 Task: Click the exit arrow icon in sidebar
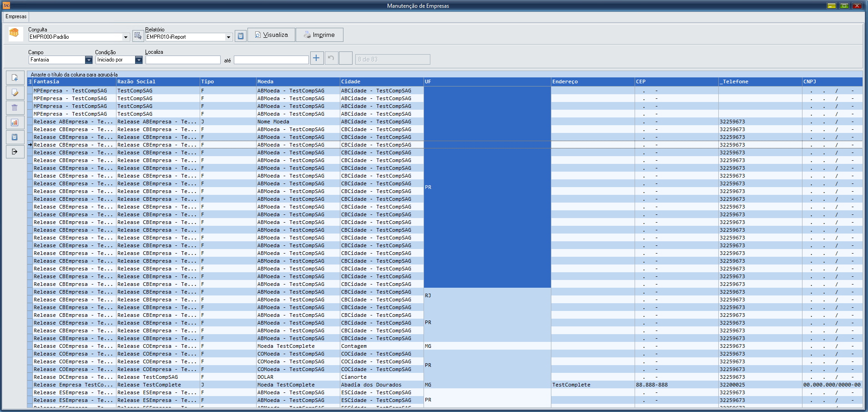coord(15,152)
